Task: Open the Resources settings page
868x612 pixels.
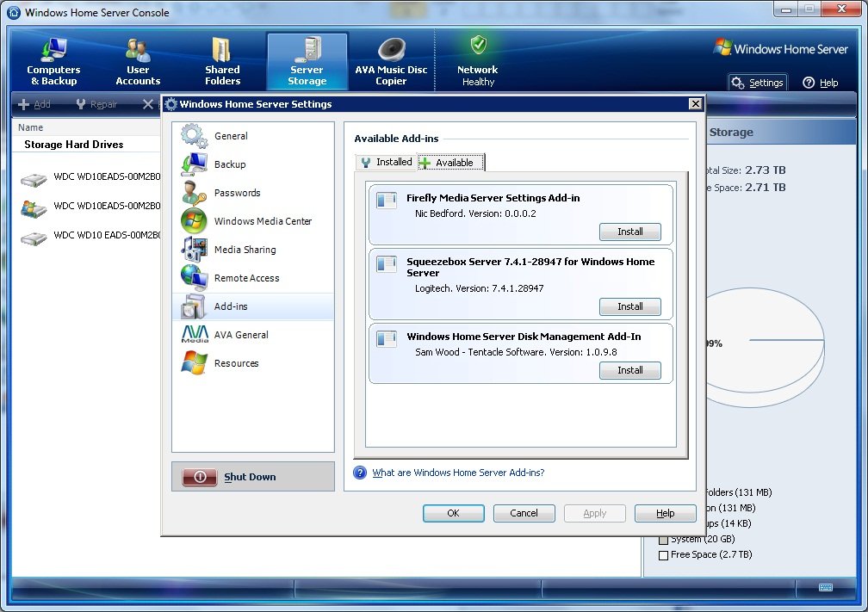Action: pos(253,363)
